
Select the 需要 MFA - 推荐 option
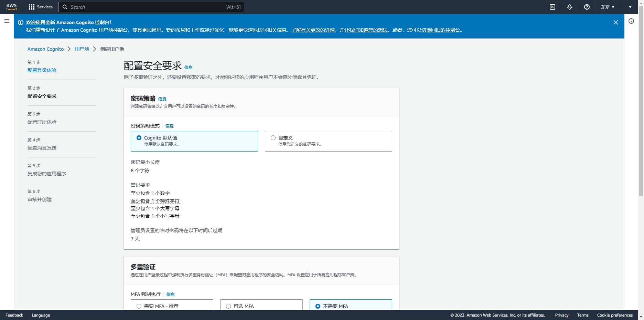tap(139, 306)
